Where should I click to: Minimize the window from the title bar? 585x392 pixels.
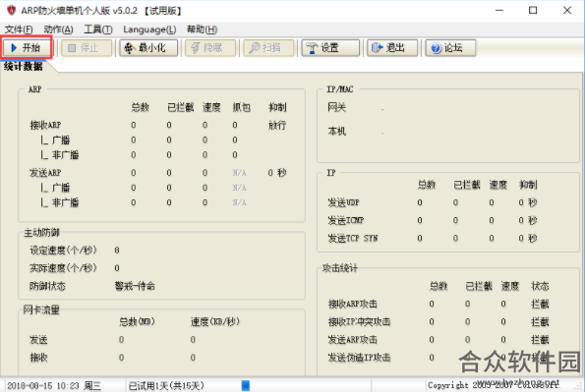499,10
